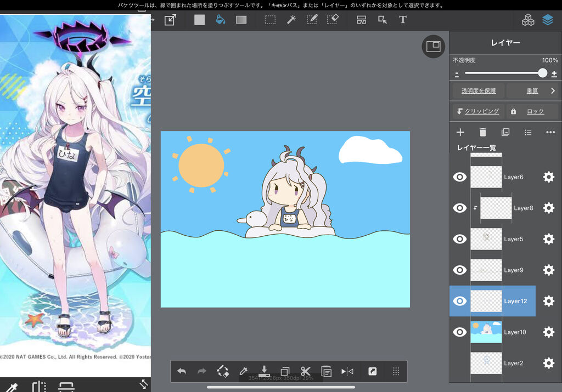Increase opacity with plus-minus button
562x392 pixels.
coord(554,74)
